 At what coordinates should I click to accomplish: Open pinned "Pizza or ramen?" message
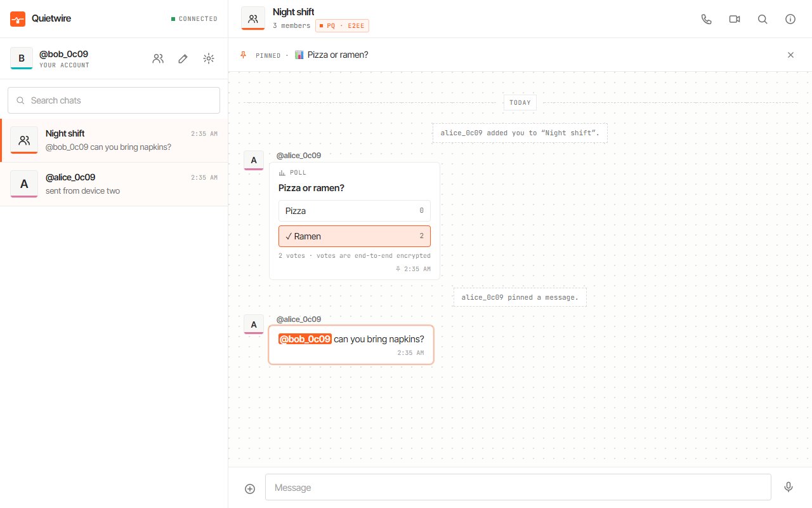(x=338, y=55)
